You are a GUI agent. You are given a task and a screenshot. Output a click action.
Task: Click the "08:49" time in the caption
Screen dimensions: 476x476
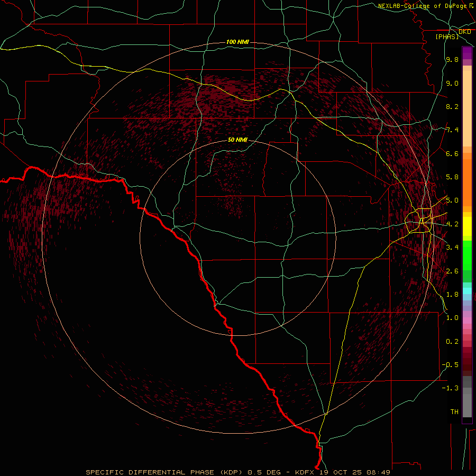click(x=379, y=472)
